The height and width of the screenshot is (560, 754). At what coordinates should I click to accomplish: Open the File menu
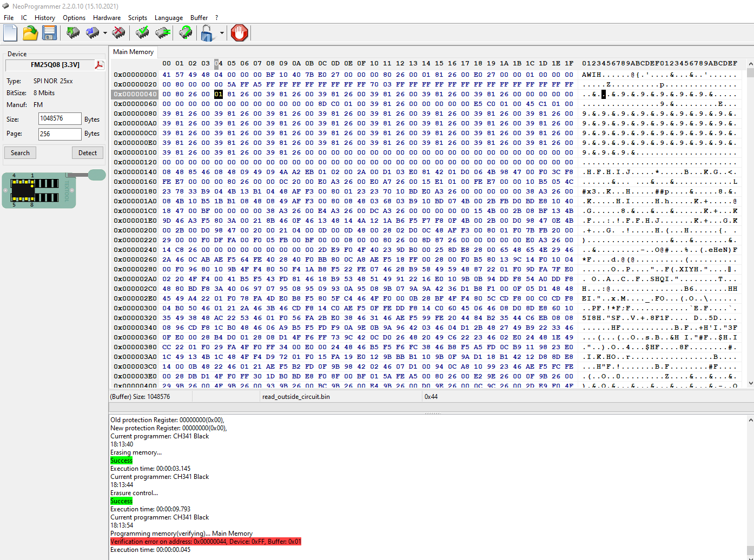click(9, 18)
